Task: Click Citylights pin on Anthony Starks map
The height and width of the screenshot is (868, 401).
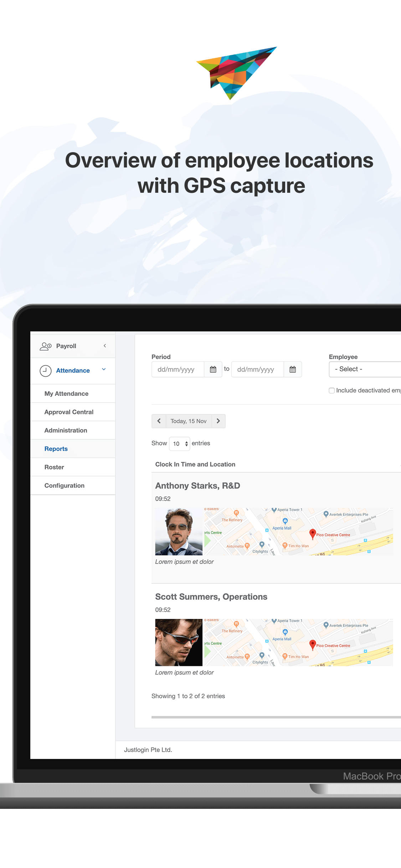Action: pyautogui.click(x=262, y=544)
